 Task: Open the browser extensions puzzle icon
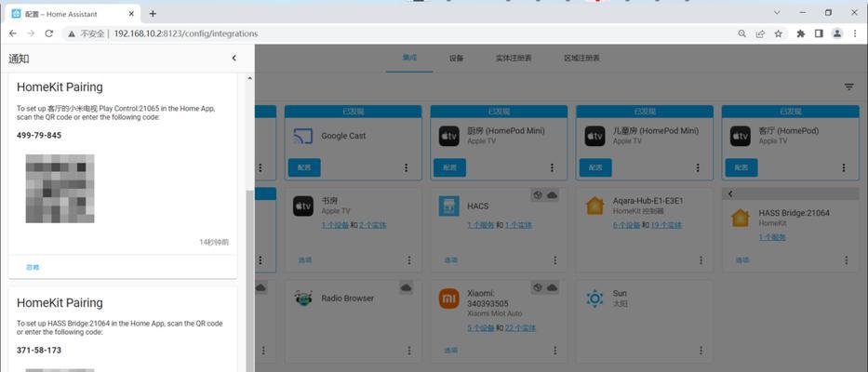coord(800,33)
